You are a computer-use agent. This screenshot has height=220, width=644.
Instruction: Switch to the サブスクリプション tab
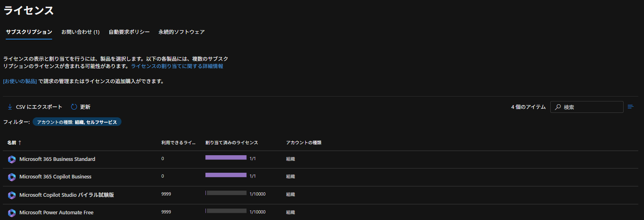click(29, 32)
